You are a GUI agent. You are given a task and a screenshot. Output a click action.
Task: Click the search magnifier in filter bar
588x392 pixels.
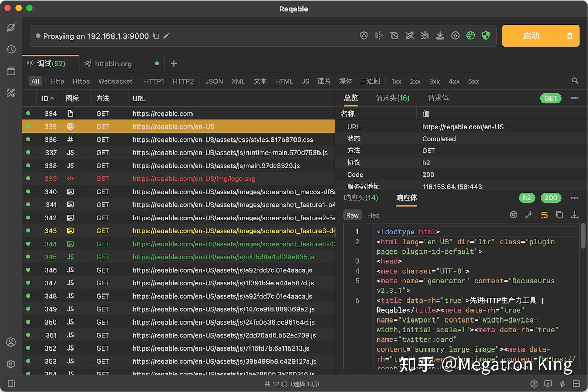575,81
